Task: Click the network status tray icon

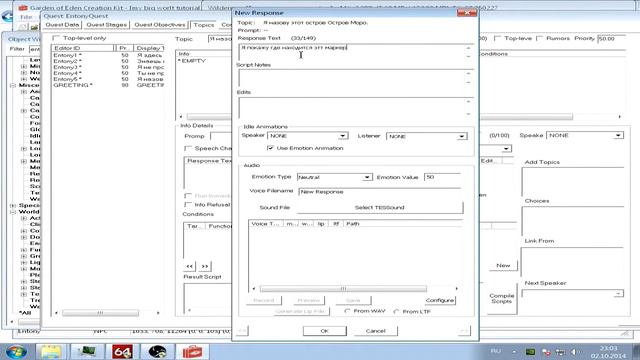Action: [560, 352]
